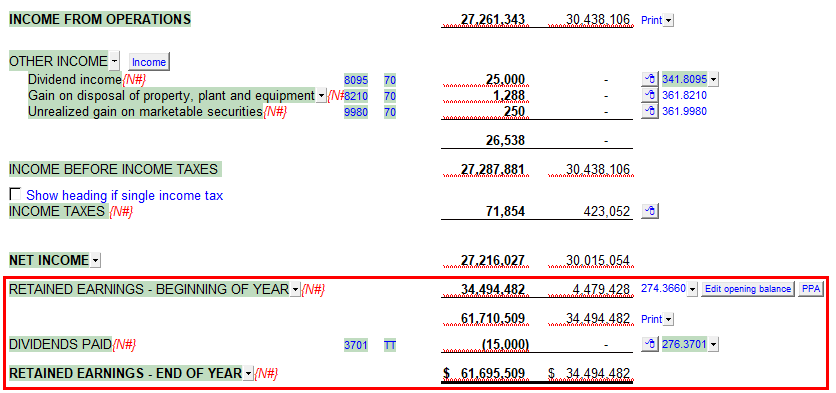Click the mouse icon beside Dividend income row
This screenshot has width=836, height=393.
pos(649,79)
